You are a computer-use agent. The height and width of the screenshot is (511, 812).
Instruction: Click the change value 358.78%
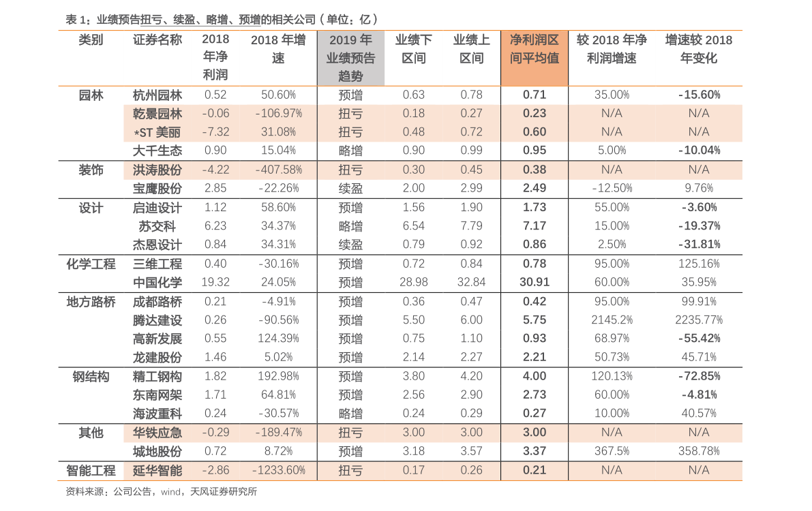[699, 452]
